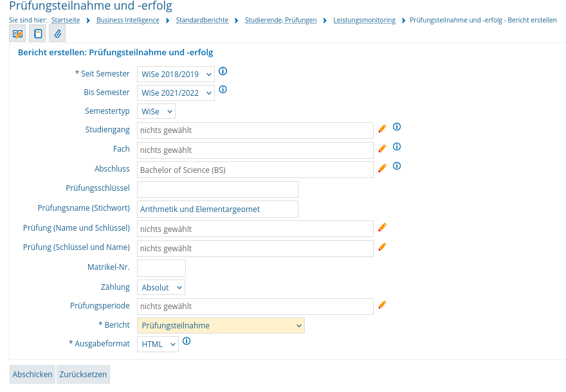Show info icon next to Ausgabeformat
The image size is (566, 392).
(x=187, y=341)
